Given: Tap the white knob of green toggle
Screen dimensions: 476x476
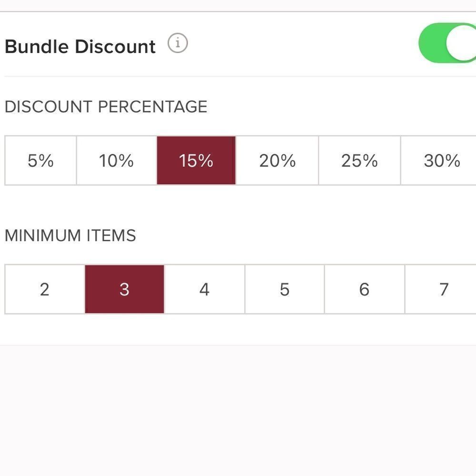Looking at the screenshot, I should [461, 43].
